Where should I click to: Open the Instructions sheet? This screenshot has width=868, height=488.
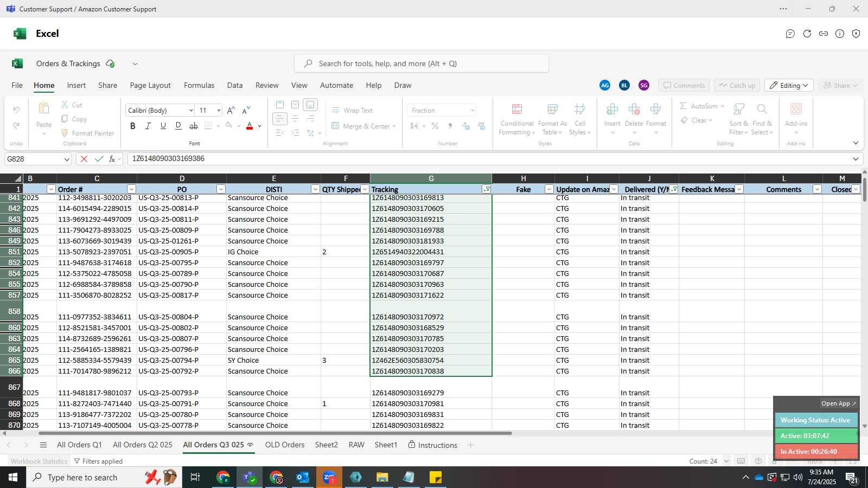[x=432, y=445]
